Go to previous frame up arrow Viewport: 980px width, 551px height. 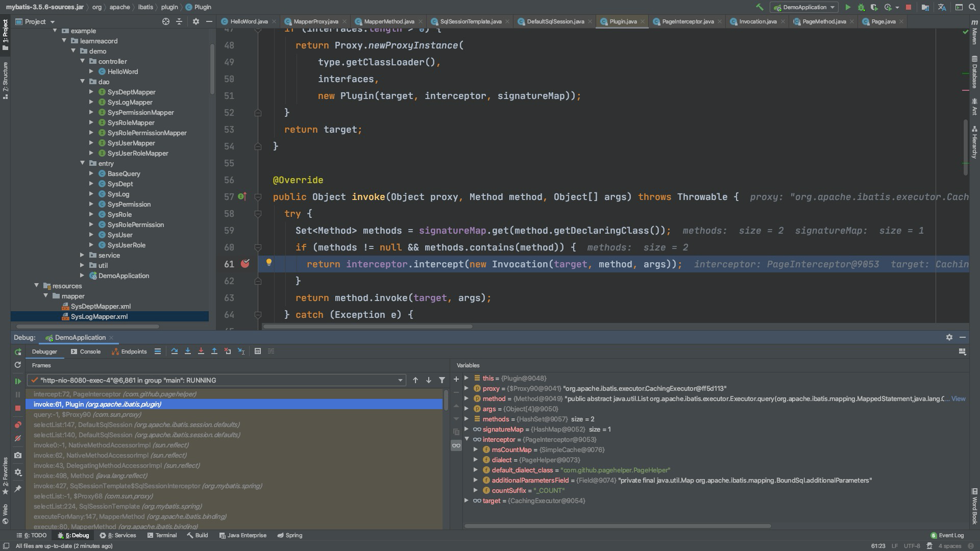point(415,380)
